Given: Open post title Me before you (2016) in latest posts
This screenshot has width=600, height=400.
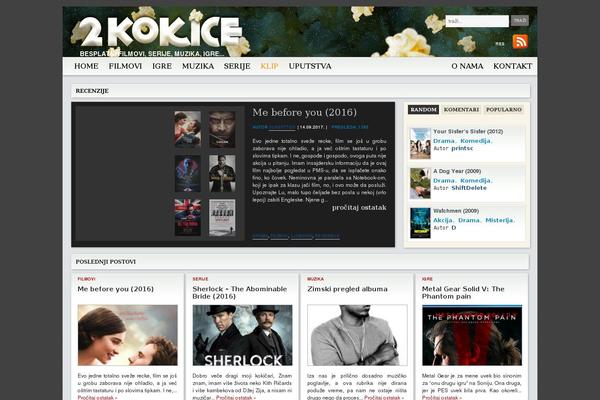Looking at the screenshot, I should pyautogui.click(x=116, y=289).
